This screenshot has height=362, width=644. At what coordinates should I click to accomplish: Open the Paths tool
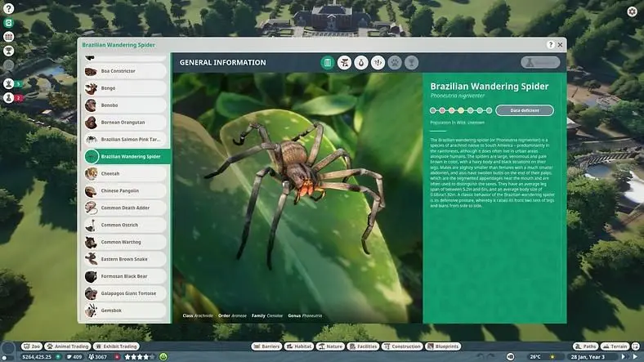(585, 346)
